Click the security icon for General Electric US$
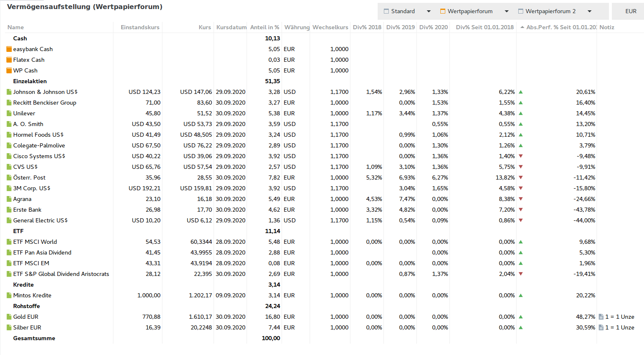Screen dimensions: 644x355 click(x=9, y=220)
